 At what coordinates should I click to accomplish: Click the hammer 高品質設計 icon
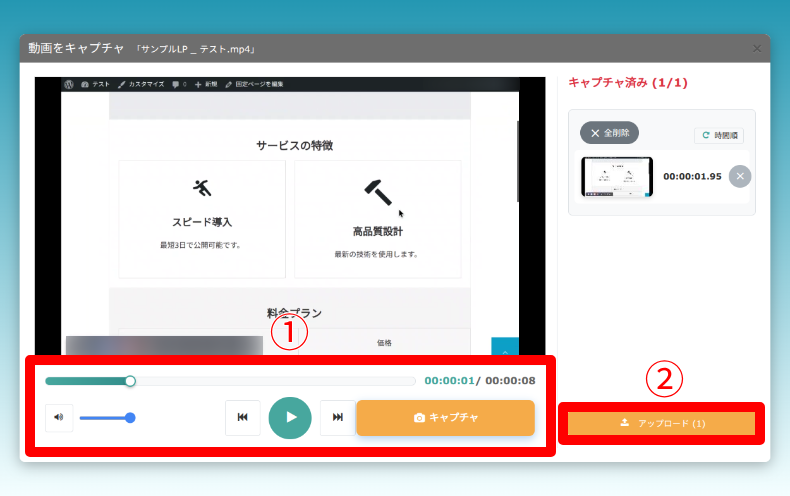(378, 192)
